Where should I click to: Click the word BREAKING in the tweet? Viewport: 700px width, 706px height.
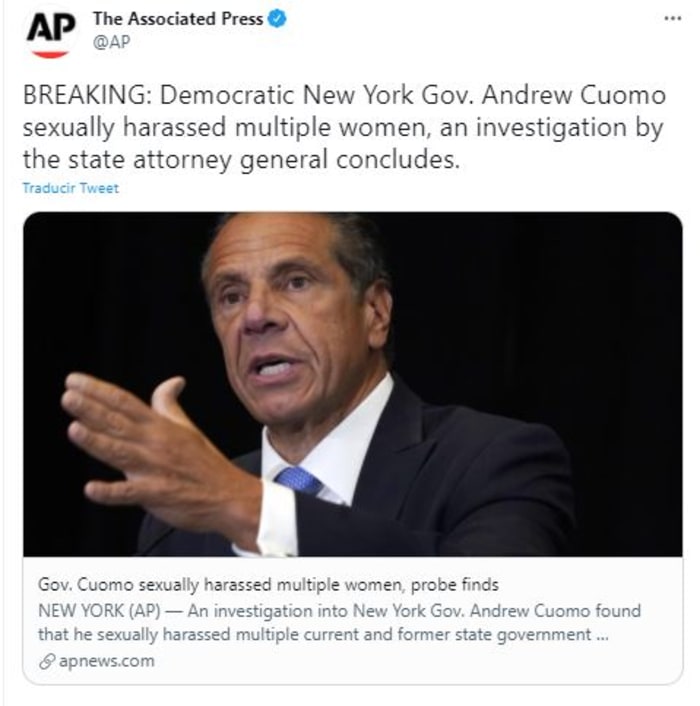point(85,98)
